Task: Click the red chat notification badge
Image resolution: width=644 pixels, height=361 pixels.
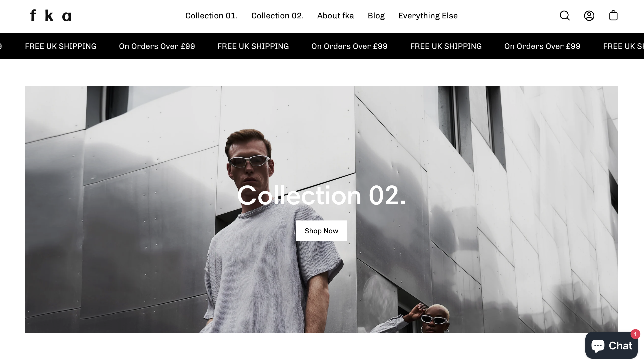Action: tap(635, 334)
